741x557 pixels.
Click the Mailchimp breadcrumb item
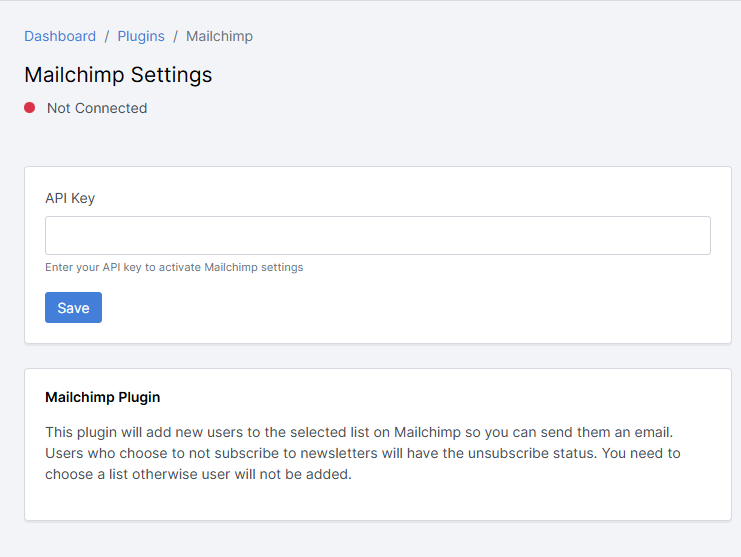[219, 36]
